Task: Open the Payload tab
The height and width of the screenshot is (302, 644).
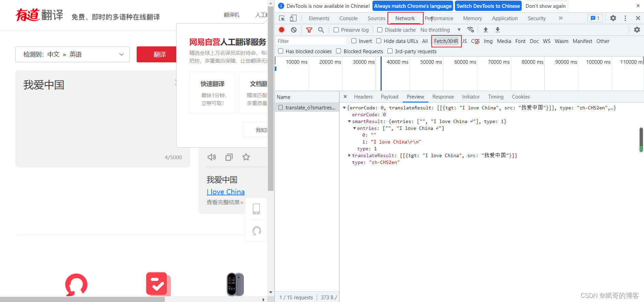Action: pos(389,97)
